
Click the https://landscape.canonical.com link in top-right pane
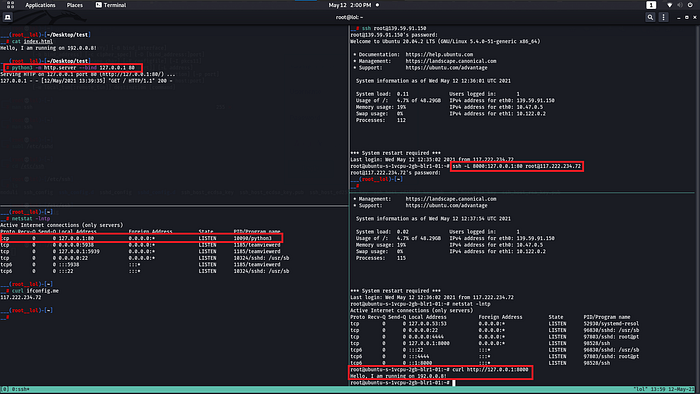(451, 61)
